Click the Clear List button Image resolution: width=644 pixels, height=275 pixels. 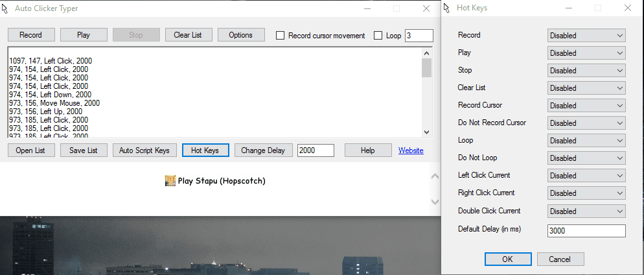pos(189,35)
